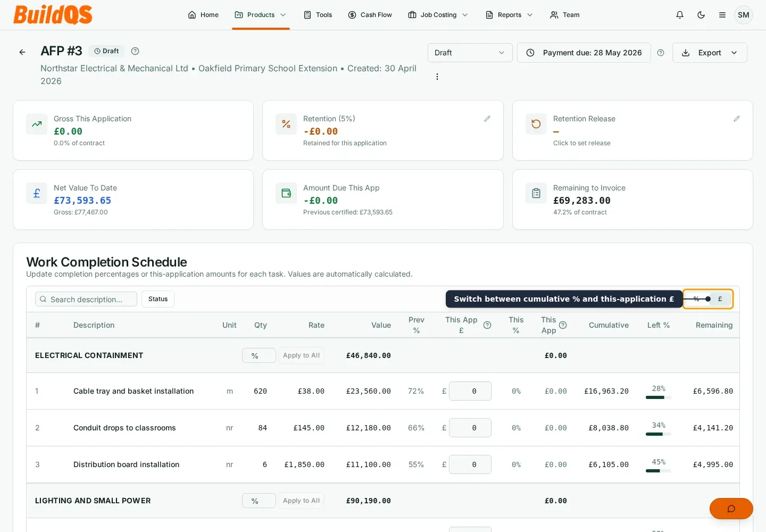Click the Remaining to Invoice clipboard icon
The image size is (766, 532).
tap(536, 193)
